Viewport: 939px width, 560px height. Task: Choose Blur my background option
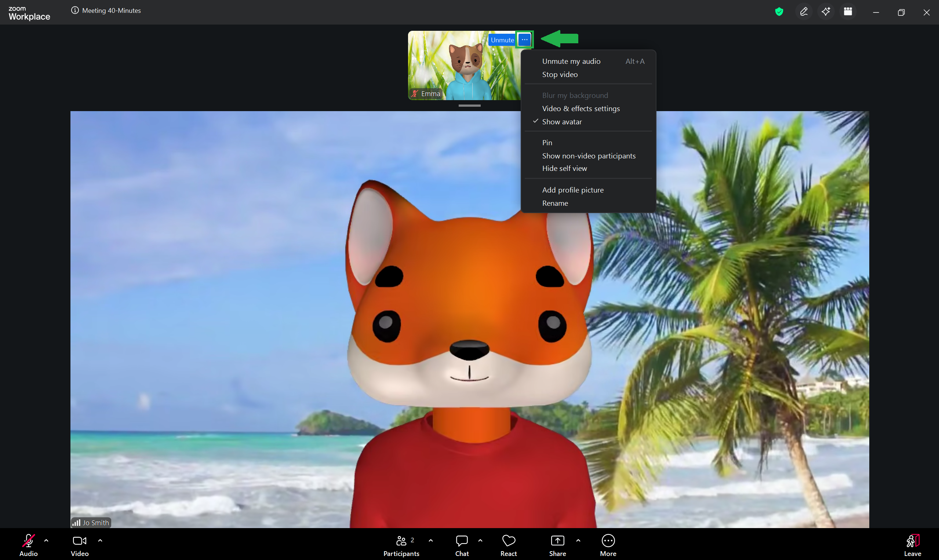pyautogui.click(x=588, y=95)
